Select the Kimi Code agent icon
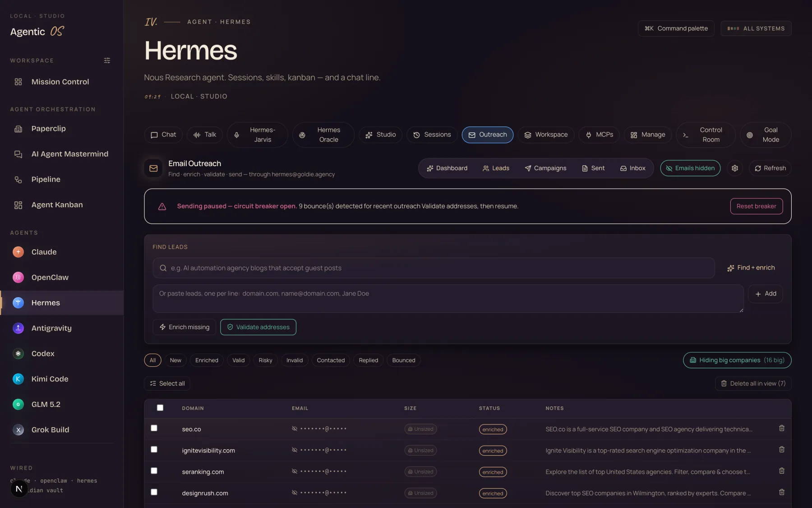Image resolution: width=812 pixels, height=508 pixels. (x=18, y=379)
